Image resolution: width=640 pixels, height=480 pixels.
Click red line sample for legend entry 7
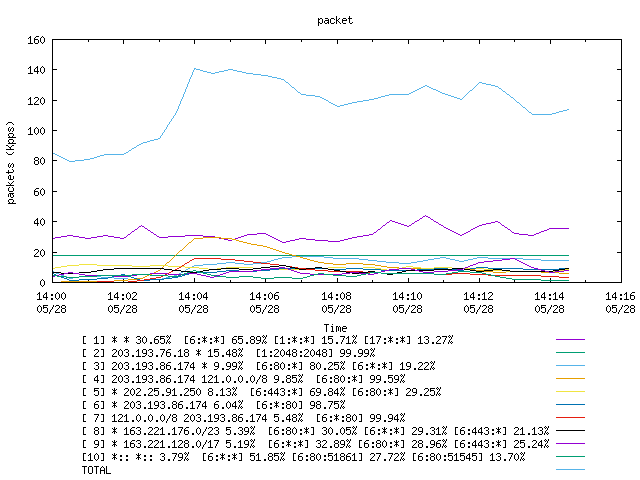(570, 418)
